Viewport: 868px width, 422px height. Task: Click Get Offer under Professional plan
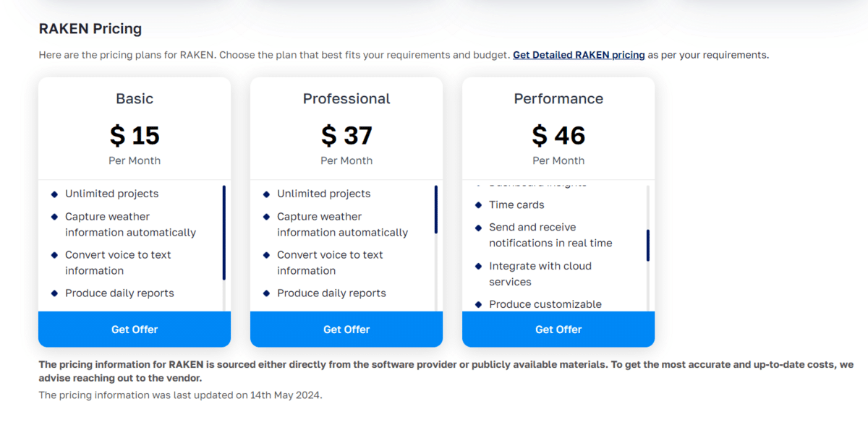click(x=346, y=330)
